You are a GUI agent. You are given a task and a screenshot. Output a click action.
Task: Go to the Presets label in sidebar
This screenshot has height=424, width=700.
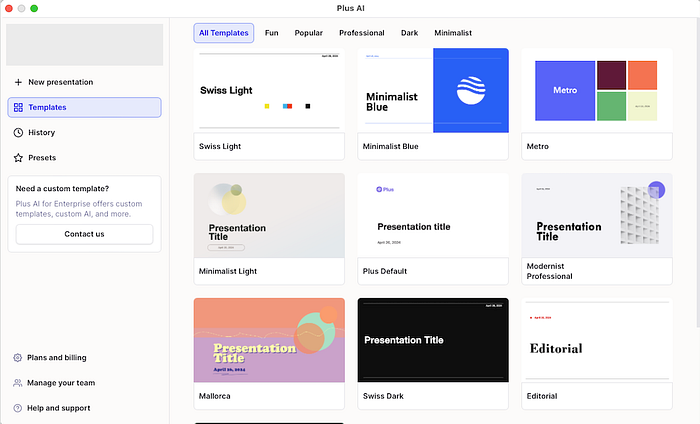(42, 158)
